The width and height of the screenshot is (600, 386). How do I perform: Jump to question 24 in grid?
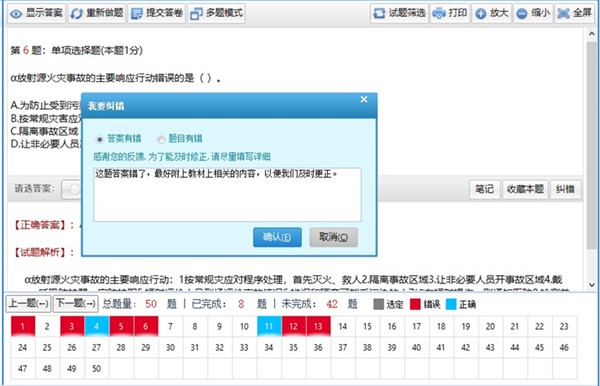click(23, 347)
